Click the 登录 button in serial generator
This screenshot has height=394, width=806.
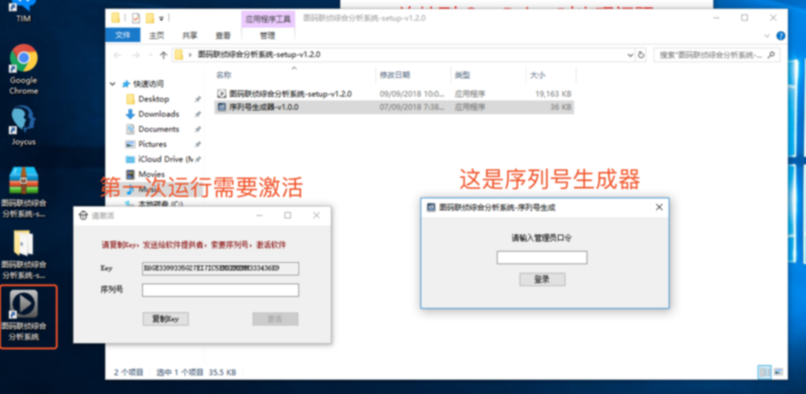click(x=542, y=279)
